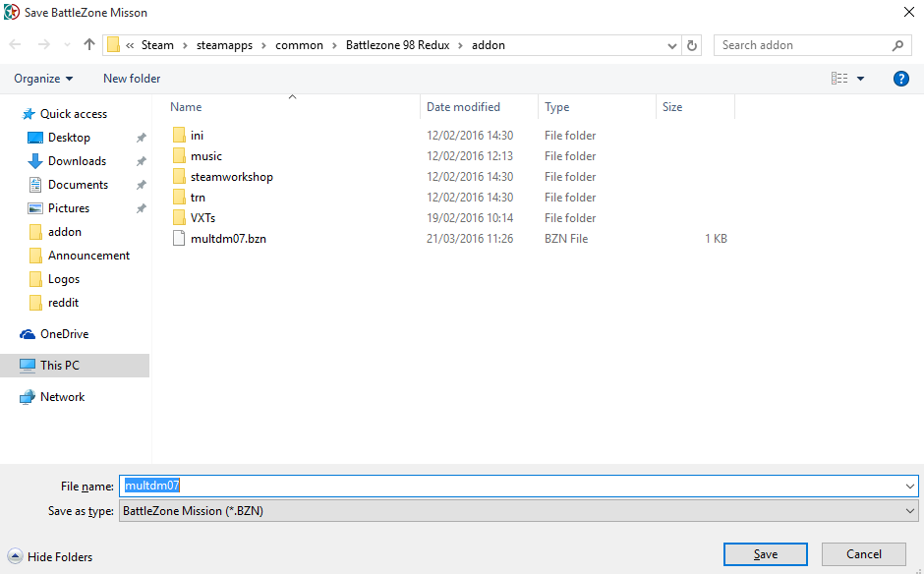The image size is (924, 574).
Task: Select common in the breadcrumb
Action: tap(300, 45)
